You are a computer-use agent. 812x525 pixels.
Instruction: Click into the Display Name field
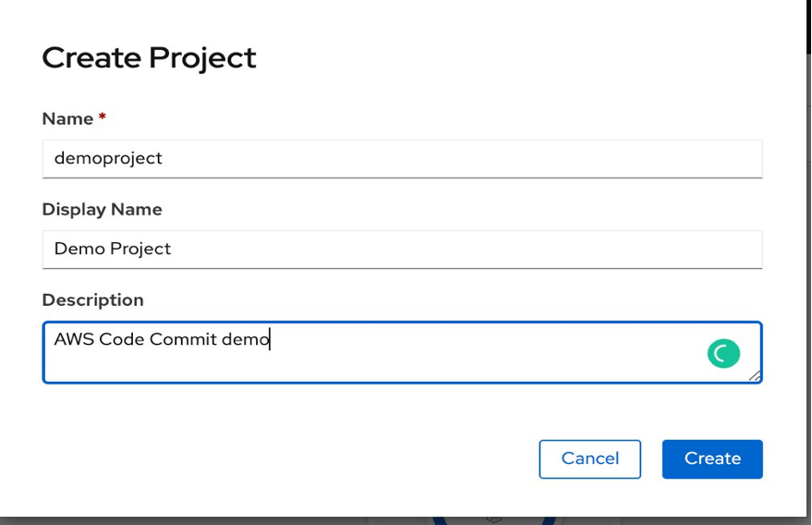point(402,249)
